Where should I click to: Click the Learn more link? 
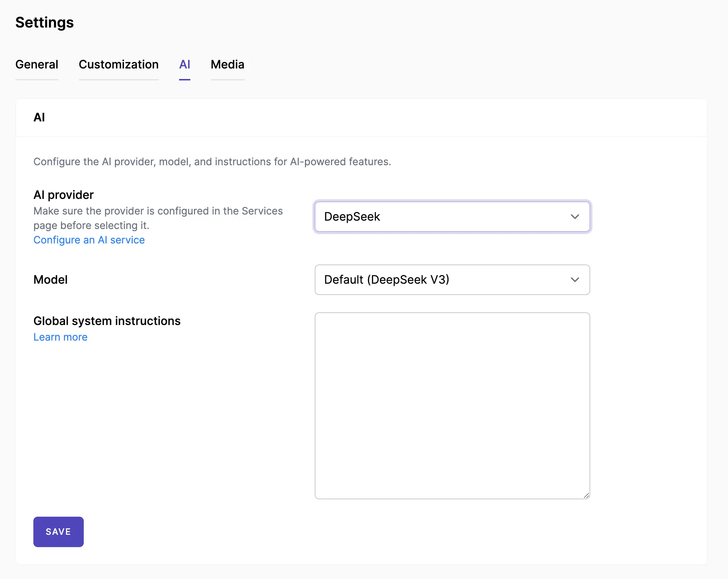(60, 337)
